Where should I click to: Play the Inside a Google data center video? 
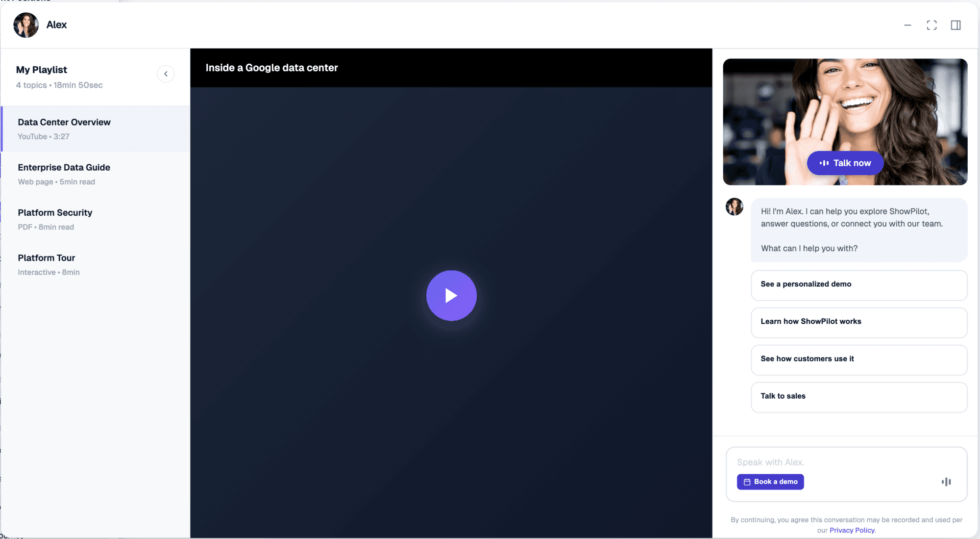[x=451, y=296]
